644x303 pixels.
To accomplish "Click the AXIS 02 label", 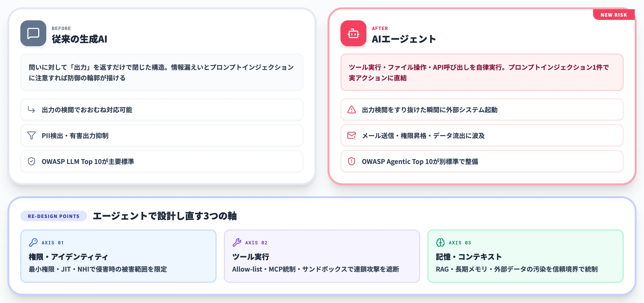I will pos(256,242).
